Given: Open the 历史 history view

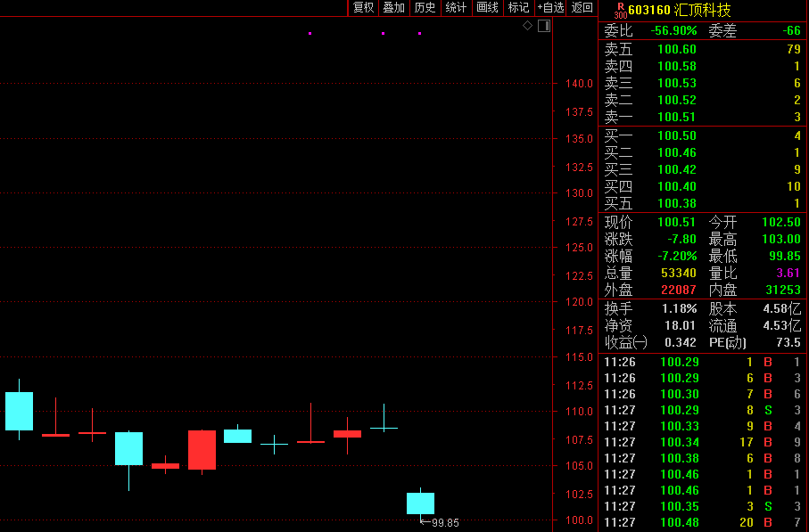Looking at the screenshot, I should pyautogui.click(x=425, y=8).
